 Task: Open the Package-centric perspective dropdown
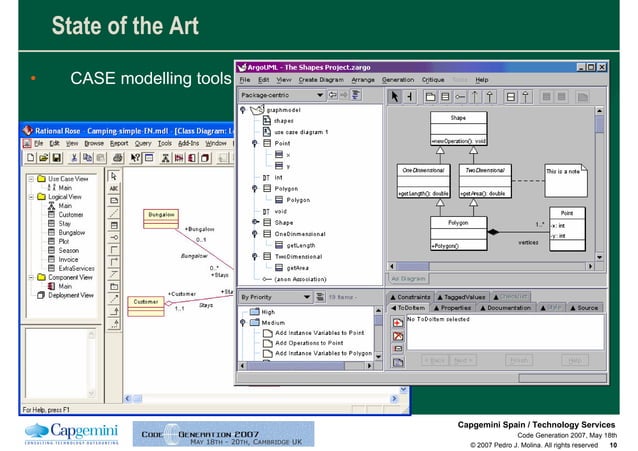[320, 95]
